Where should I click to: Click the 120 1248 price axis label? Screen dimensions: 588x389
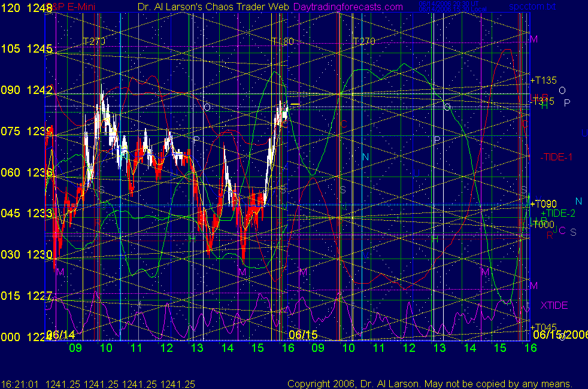(26, 8)
